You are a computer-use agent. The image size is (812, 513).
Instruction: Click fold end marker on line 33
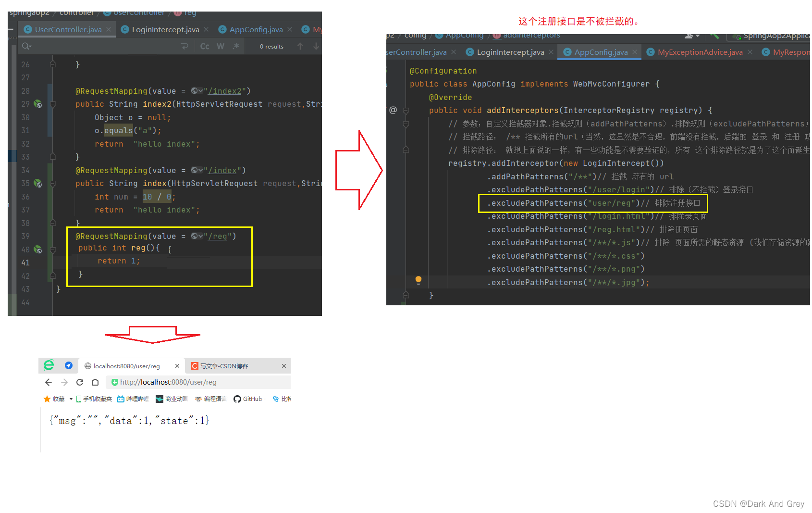tap(53, 157)
